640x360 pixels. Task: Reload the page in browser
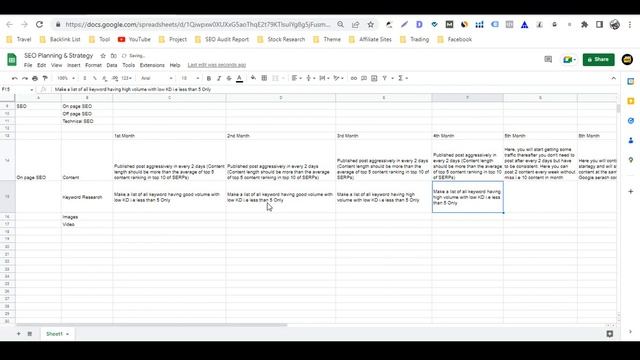39,24
